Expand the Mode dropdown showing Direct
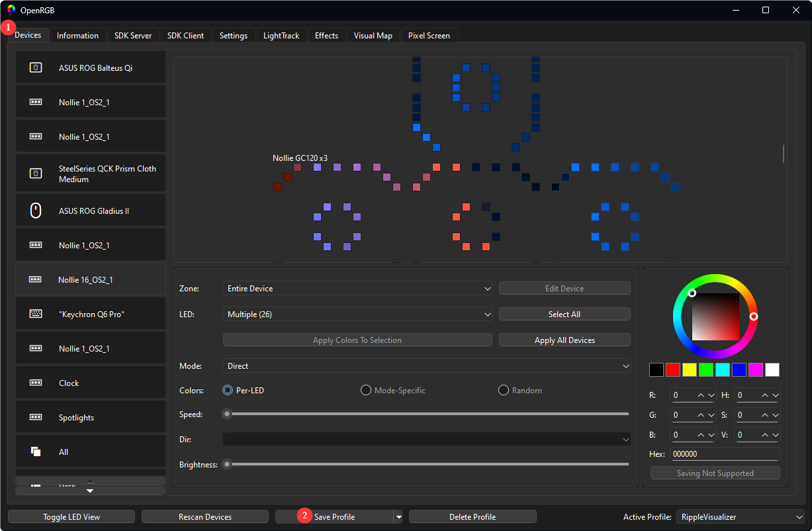 pos(427,365)
